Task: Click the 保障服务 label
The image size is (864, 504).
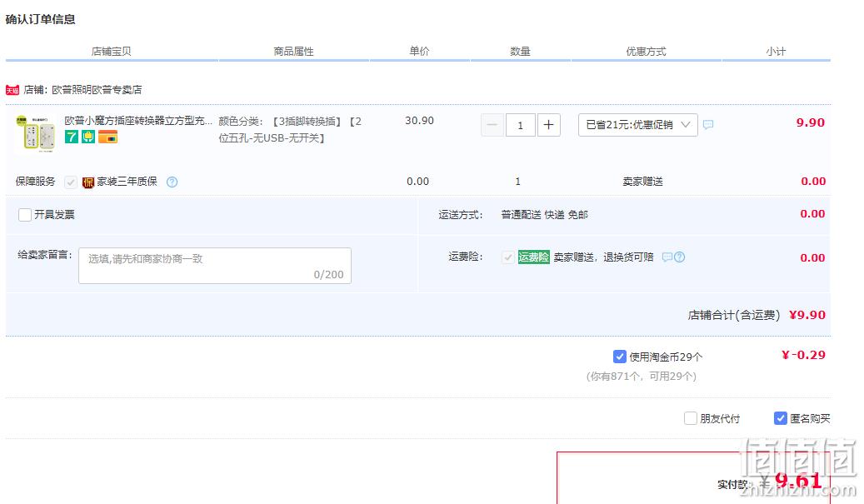Action: pyautogui.click(x=35, y=182)
